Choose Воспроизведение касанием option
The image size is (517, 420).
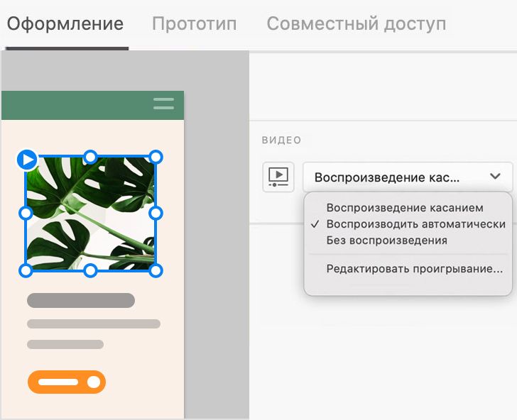[405, 208]
